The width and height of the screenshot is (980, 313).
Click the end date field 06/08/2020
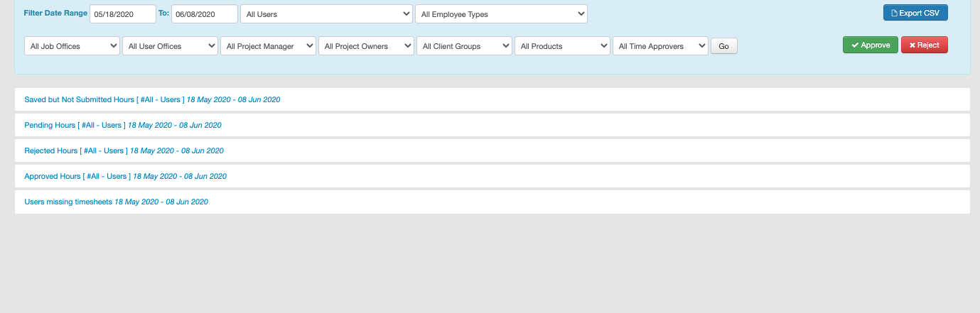(x=204, y=14)
